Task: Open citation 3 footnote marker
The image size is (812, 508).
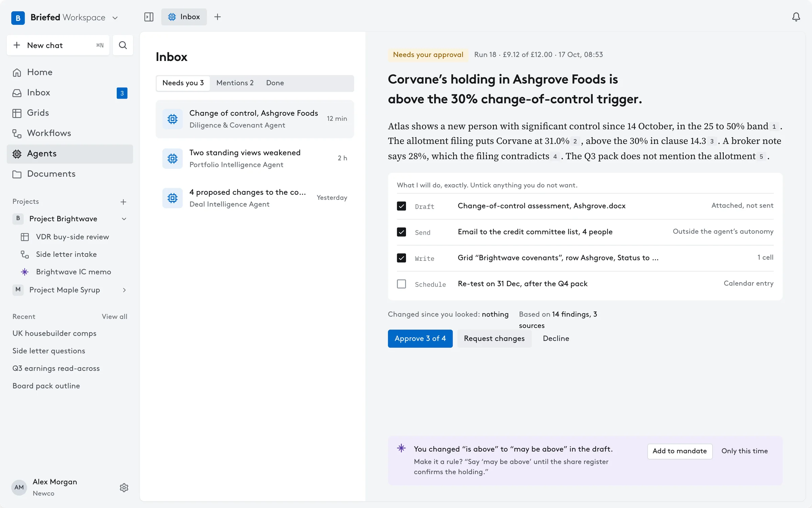Action: pyautogui.click(x=712, y=141)
